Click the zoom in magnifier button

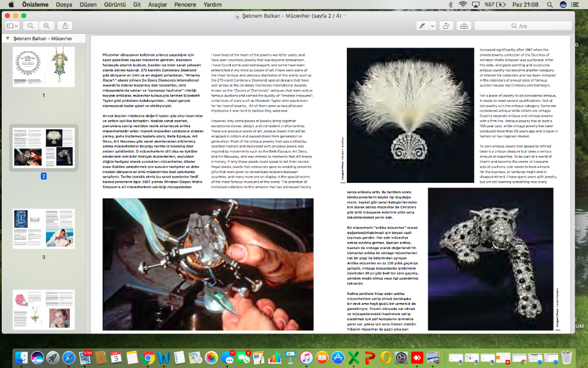point(47,26)
